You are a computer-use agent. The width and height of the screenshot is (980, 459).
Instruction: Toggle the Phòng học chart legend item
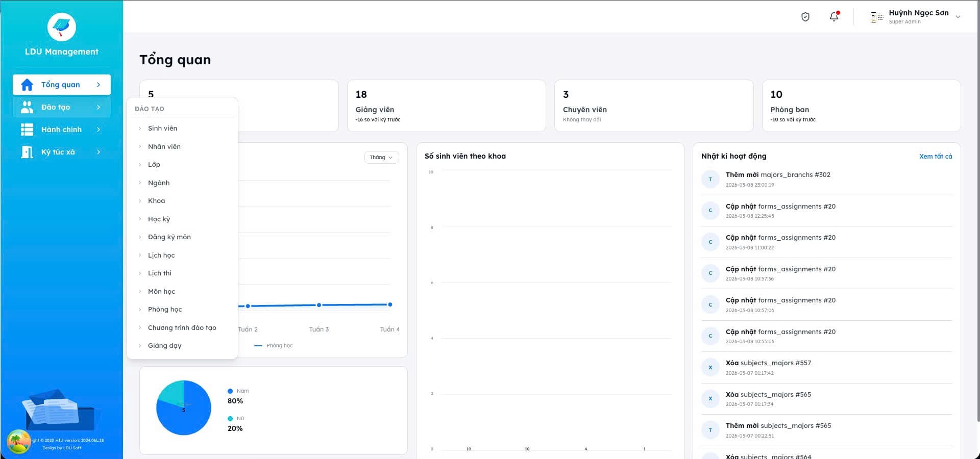(274, 346)
